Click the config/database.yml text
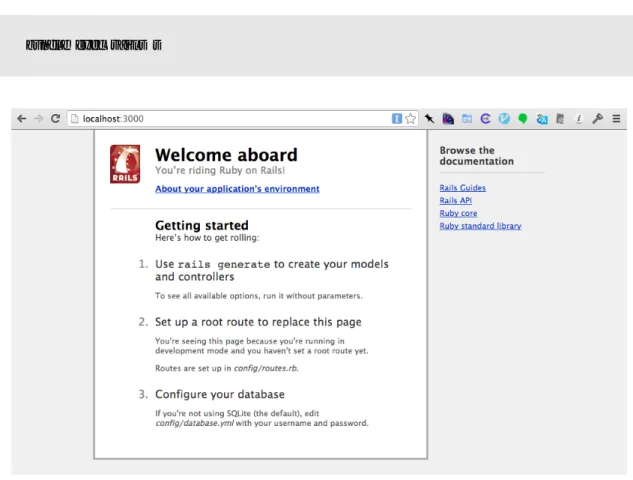Image resolution: width=633 pixels, height=480 pixels. (195, 423)
